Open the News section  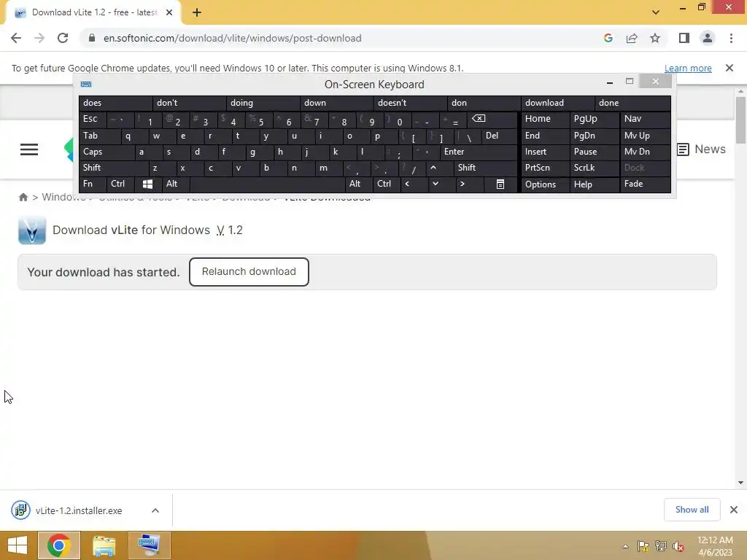click(x=701, y=149)
